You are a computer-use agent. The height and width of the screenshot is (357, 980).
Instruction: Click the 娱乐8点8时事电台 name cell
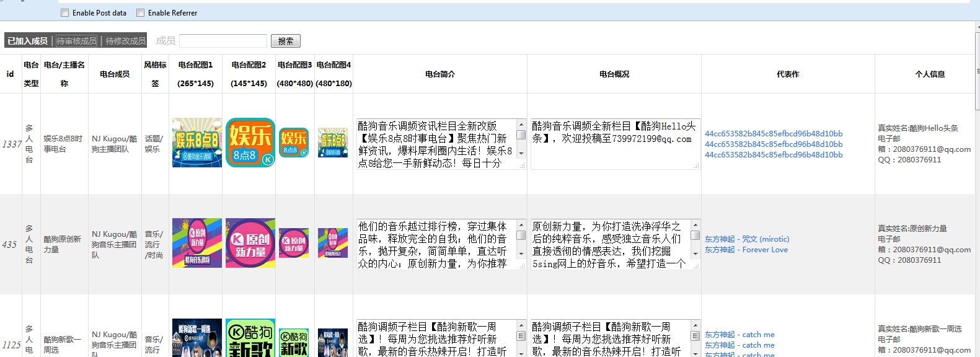coord(63,144)
